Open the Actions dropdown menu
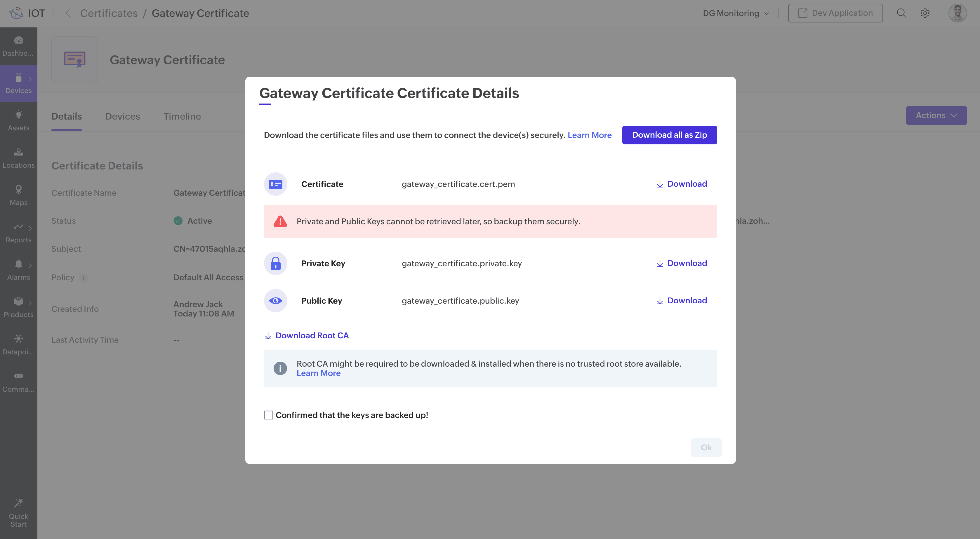The width and height of the screenshot is (980, 539). point(936,116)
